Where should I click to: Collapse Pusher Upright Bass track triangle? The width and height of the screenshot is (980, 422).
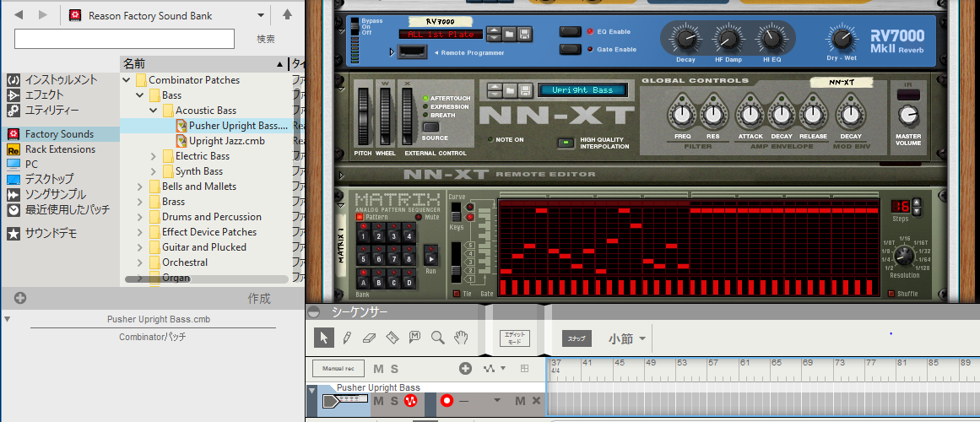[311, 391]
